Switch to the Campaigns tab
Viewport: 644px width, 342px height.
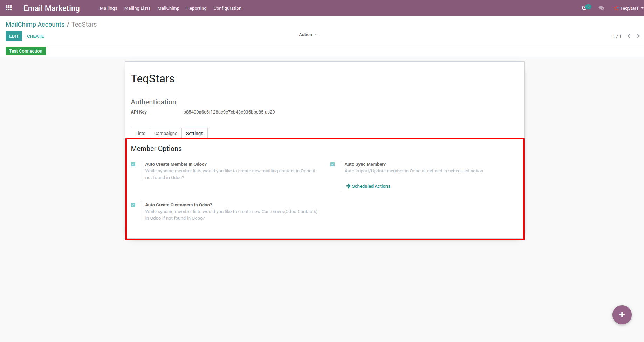tap(165, 133)
